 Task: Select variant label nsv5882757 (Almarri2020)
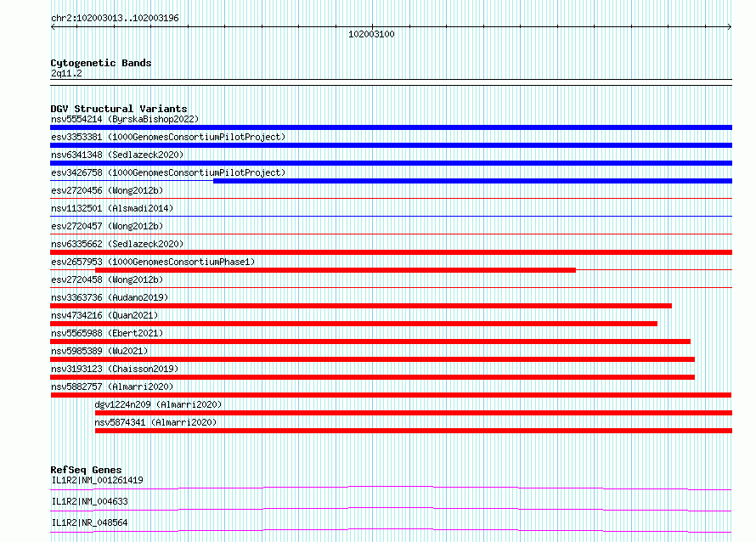(112, 387)
